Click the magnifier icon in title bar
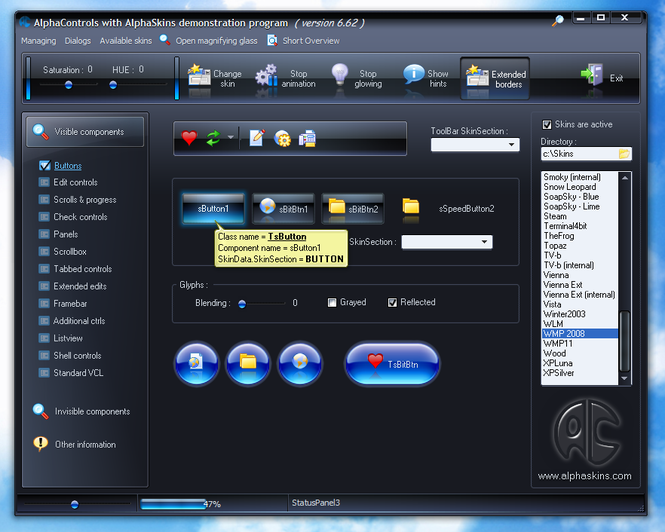The width and height of the screenshot is (665, 532). (x=558, y=20)
